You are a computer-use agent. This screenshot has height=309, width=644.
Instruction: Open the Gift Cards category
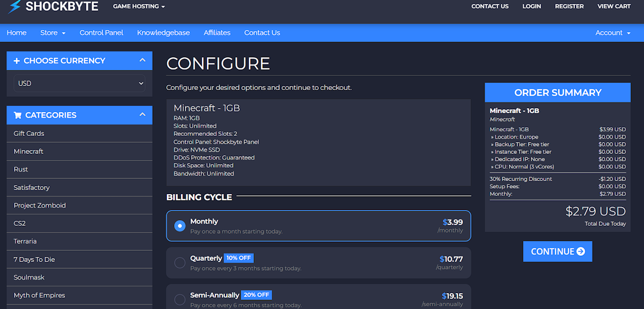(79, 134)
